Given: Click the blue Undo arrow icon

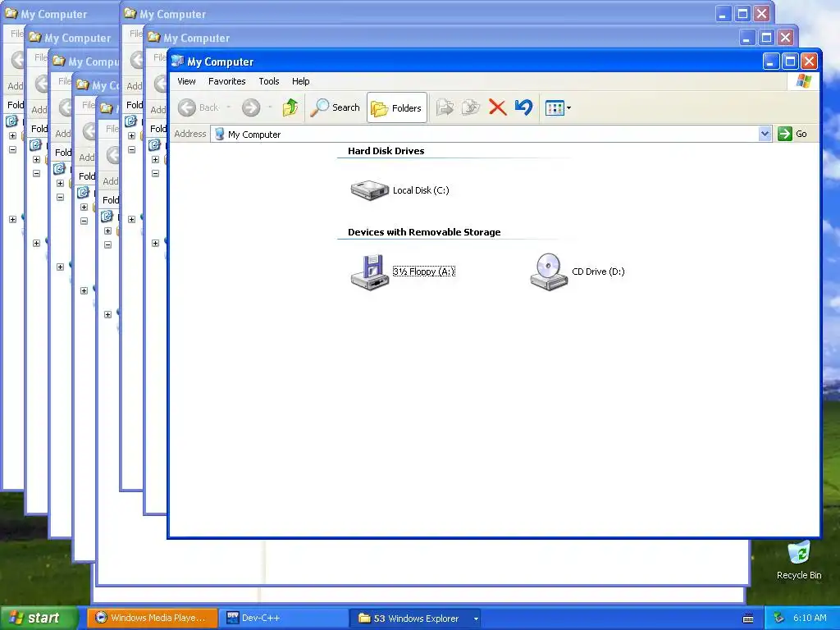Looking at the screenshot, I should 523,107.
